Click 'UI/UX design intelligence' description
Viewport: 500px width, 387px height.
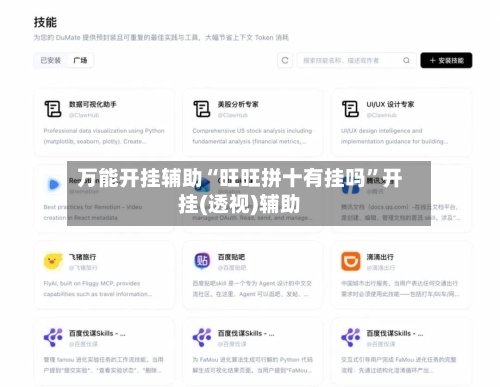pos(394,136)
